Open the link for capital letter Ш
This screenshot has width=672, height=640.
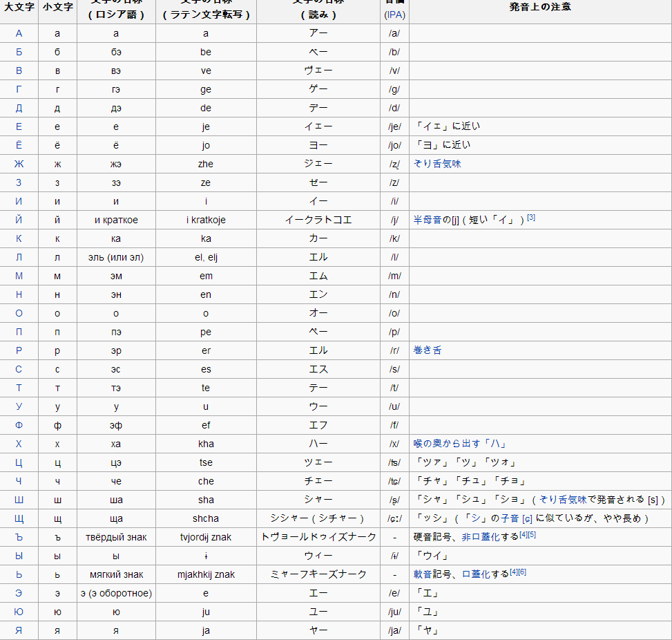pos(19,500)
